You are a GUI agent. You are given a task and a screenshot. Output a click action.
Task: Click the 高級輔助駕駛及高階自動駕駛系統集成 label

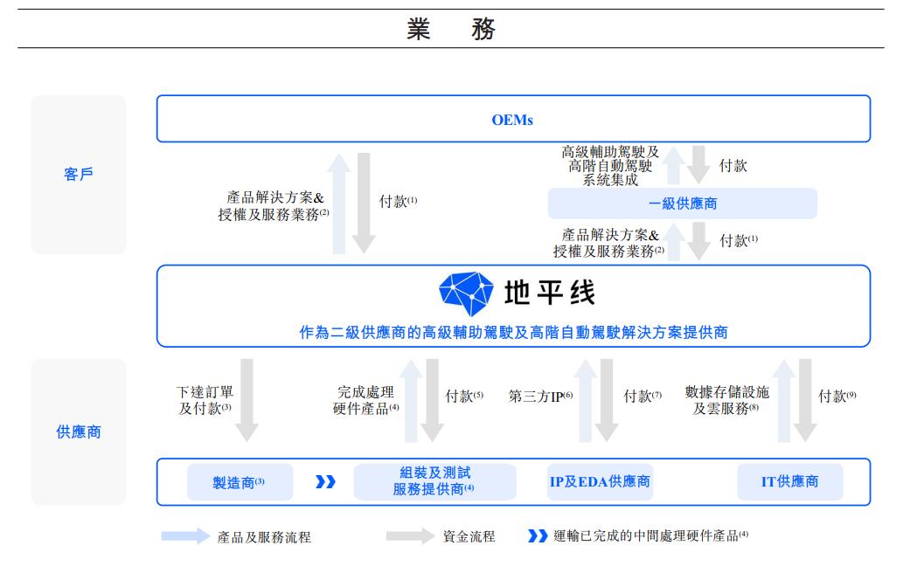[610, 166]
